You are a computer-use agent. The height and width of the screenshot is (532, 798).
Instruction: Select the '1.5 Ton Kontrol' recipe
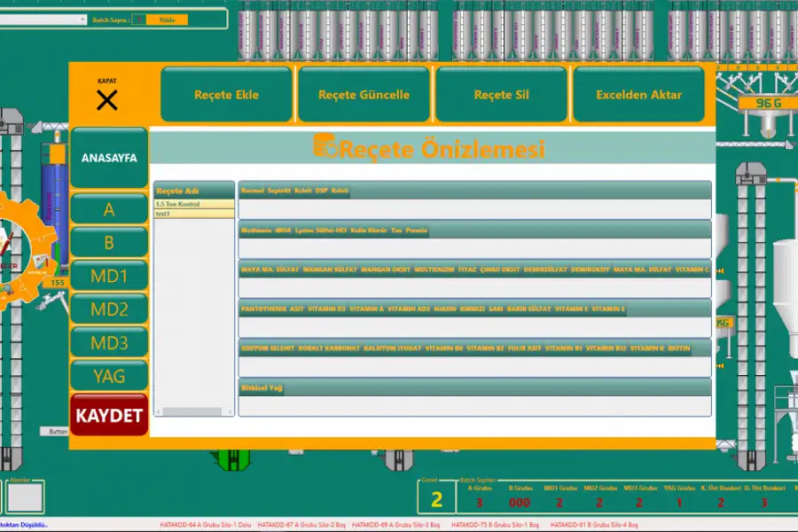coord(193,204)
